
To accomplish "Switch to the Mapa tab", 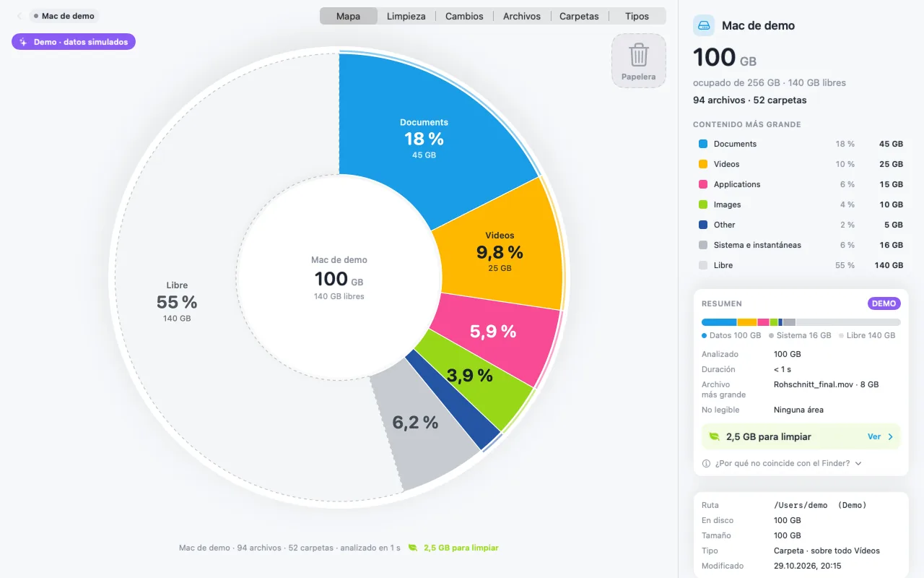I will (349, 16).
